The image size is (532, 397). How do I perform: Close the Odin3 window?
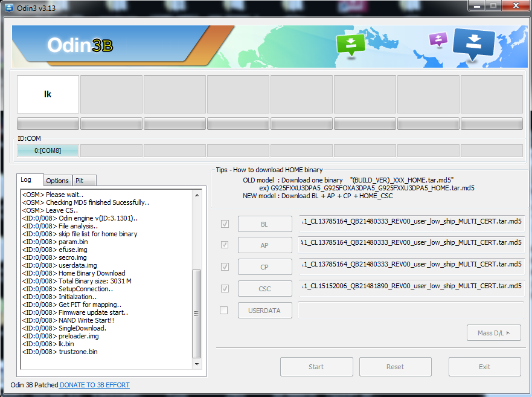tap(516, 6)
